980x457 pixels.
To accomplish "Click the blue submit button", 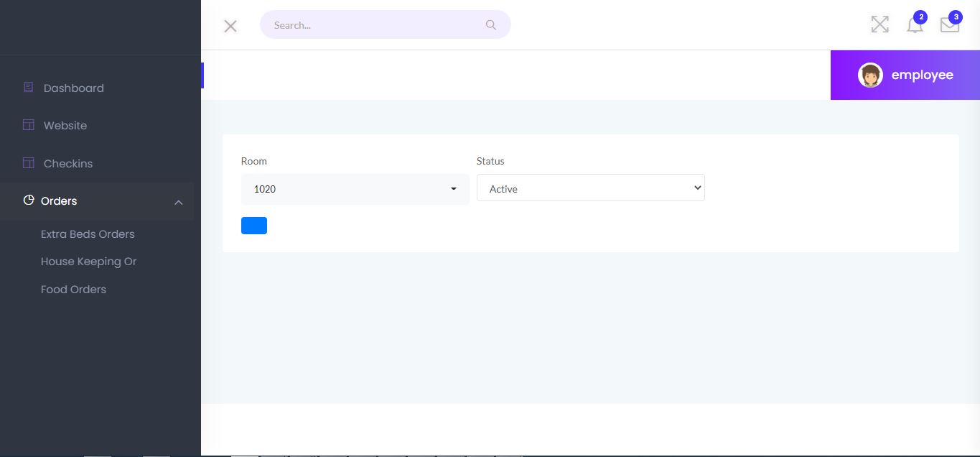I will (x=254, y=226).
